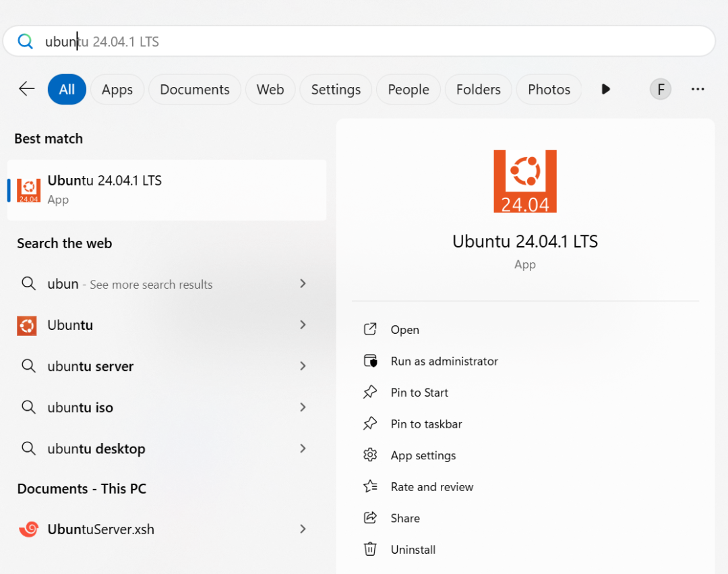Screen dimensions: 728x574
Task: Expand the Ubuntu web suggestion chevron
Action: (303, 324)
